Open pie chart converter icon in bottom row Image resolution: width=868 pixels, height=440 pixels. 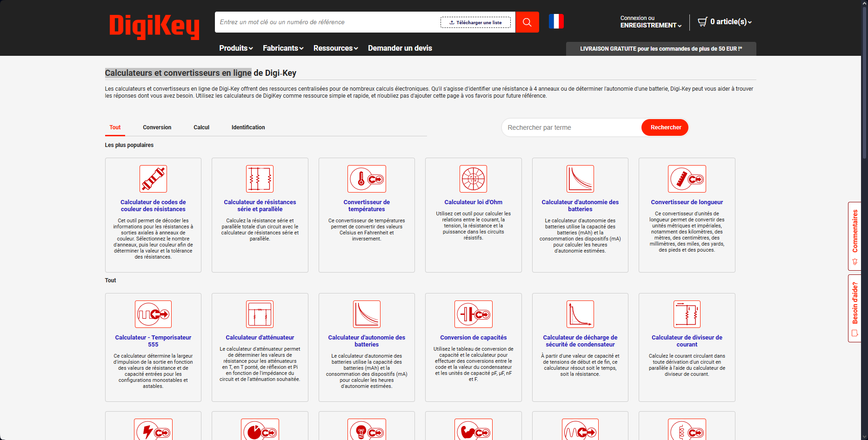click(260, 429)
